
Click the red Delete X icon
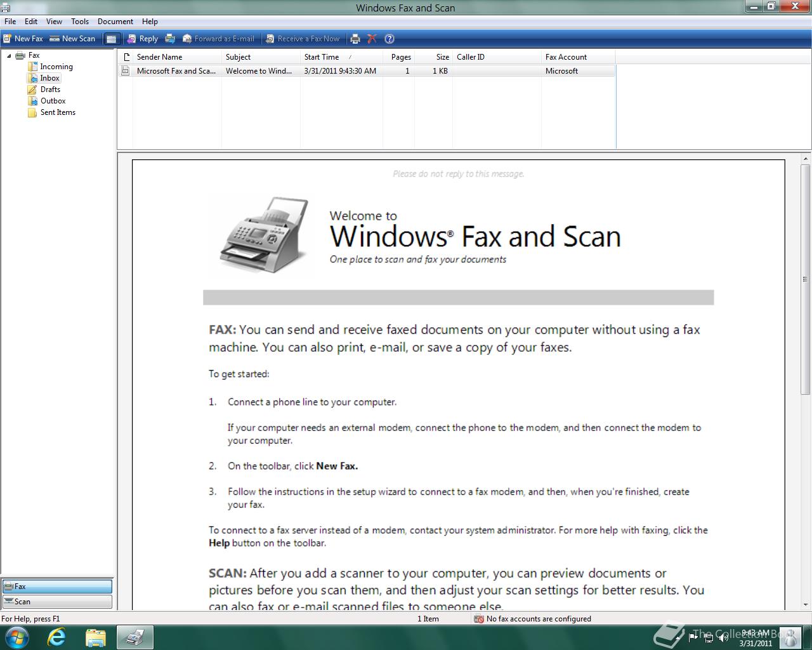pyautogui.click(x=372, y=39)
